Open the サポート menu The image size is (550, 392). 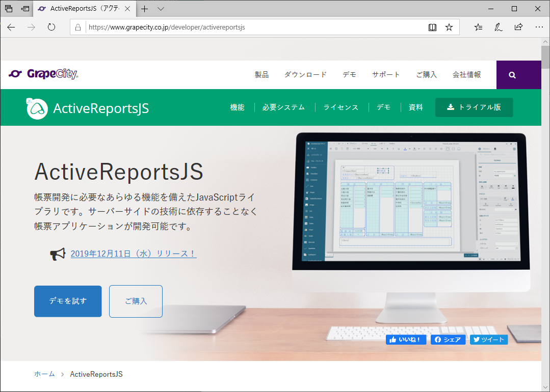coord(386,75)
